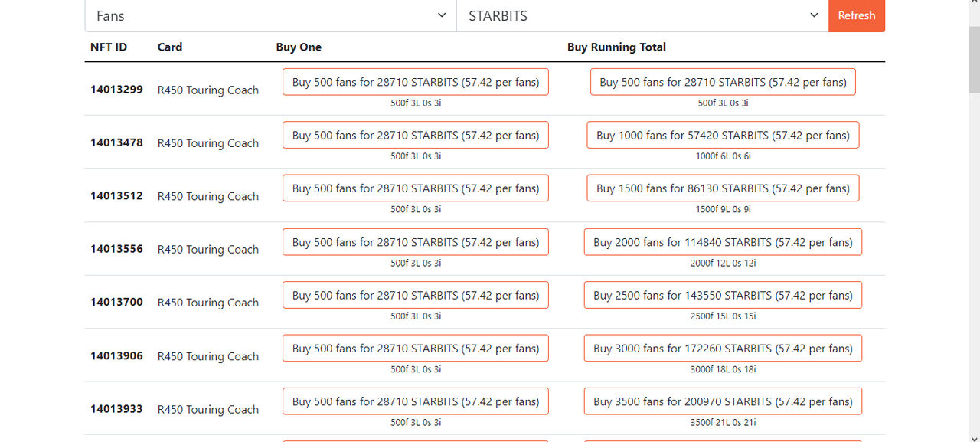Image resolution: width=980 pixels, height=442 pixels.
Task: Select NFT ID 14013299
Action: (x=116, y=89)
